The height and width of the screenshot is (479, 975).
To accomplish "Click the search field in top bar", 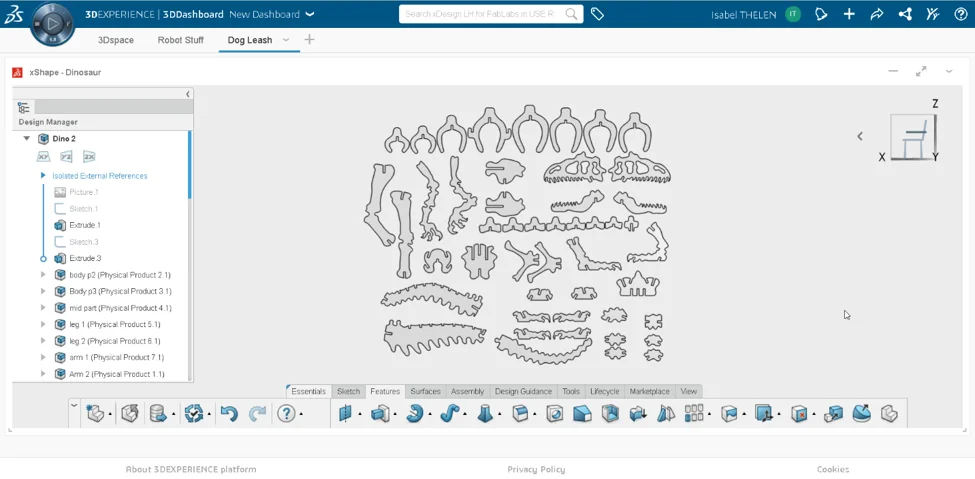I will (482, 14).
